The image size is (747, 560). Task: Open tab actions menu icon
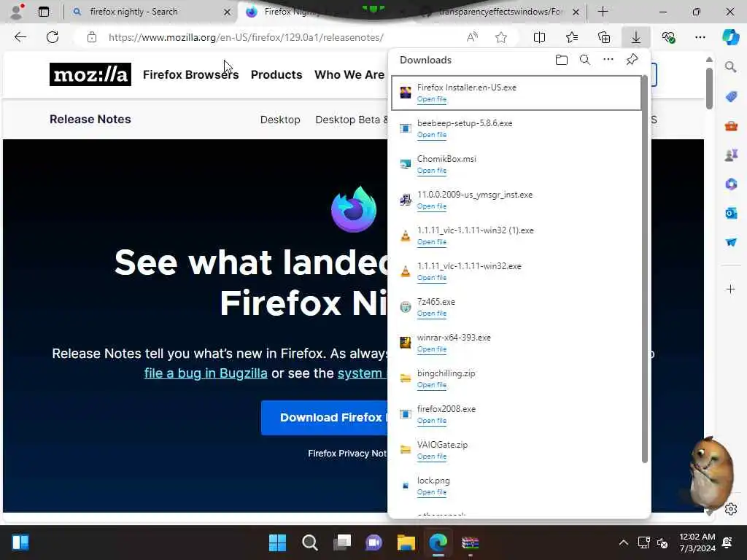(44, 12)
